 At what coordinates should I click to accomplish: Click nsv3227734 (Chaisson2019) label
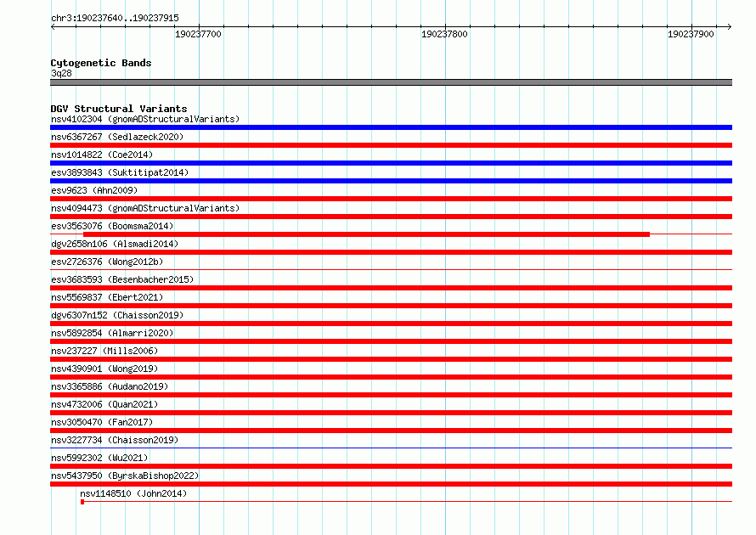(x=115, y=440)
